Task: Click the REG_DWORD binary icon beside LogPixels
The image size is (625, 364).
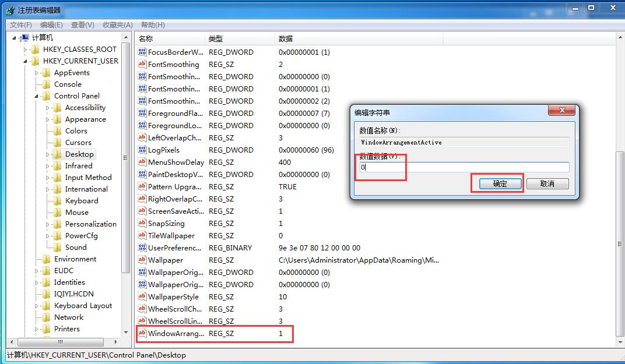Action: (x=142, y=150)
